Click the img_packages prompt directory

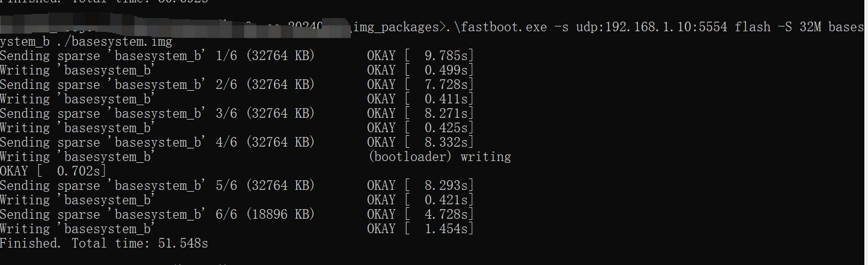(x=396, y=27)
